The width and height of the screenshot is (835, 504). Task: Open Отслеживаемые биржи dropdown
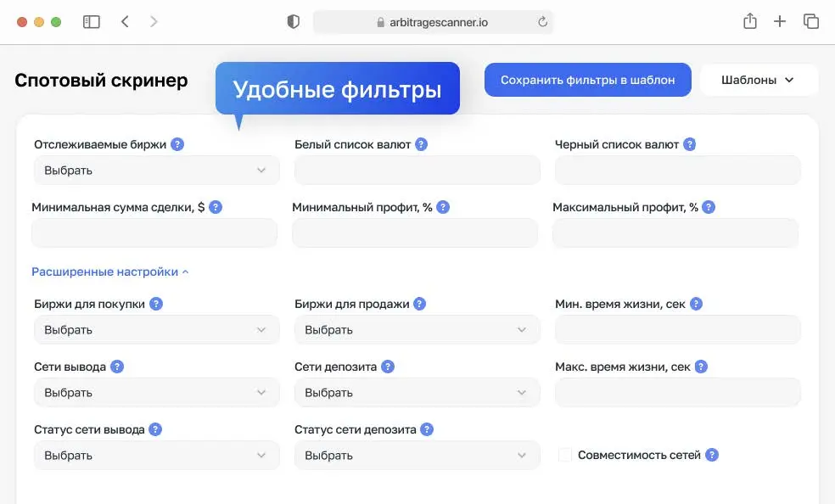157,171
